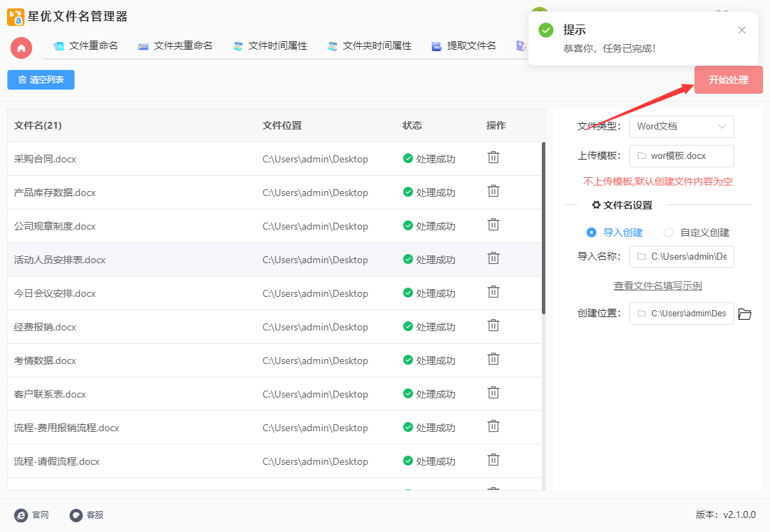Select the 活动人员安排表.docx file name

point(60,260)
